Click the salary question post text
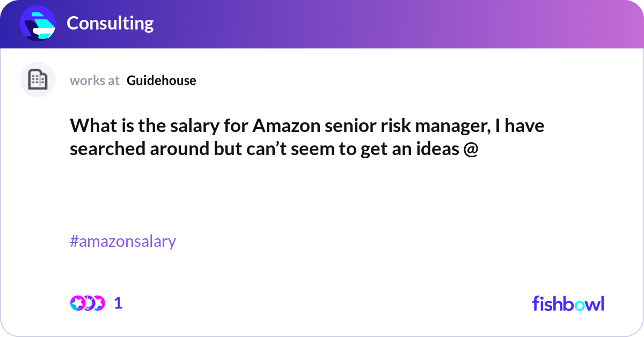 pos(307,137)
